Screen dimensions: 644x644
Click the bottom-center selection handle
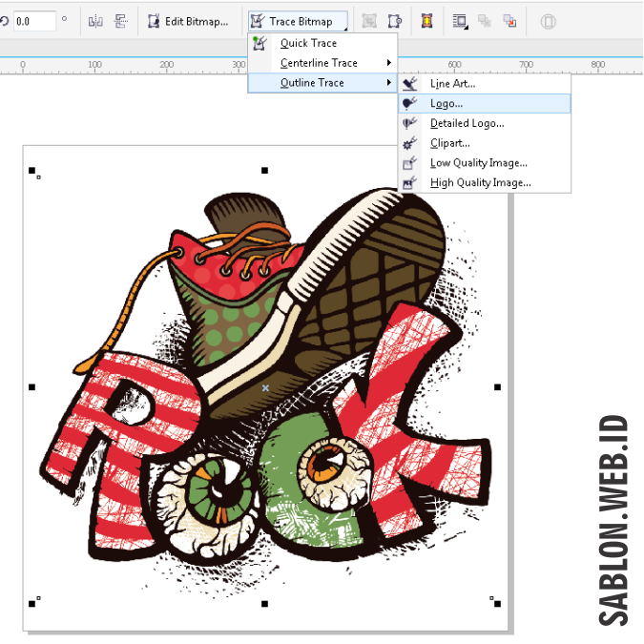click(265, 604)
